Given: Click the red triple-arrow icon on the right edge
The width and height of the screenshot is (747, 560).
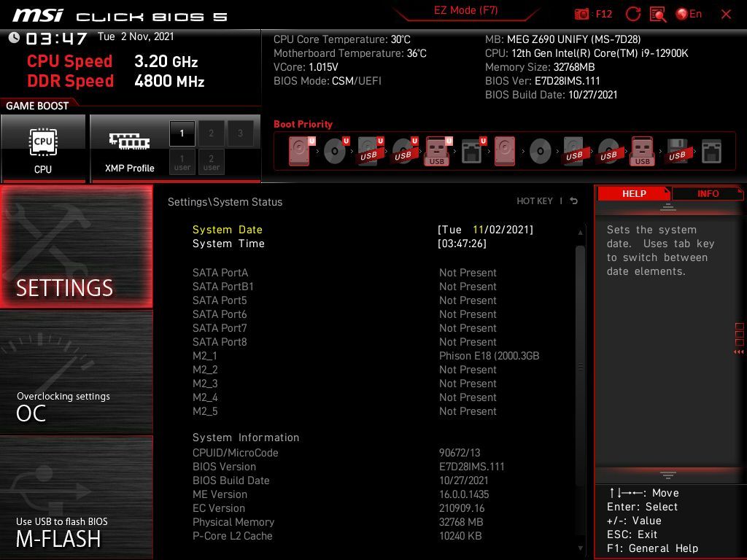Looking at the screenshot, I should (x=738, y=352).
